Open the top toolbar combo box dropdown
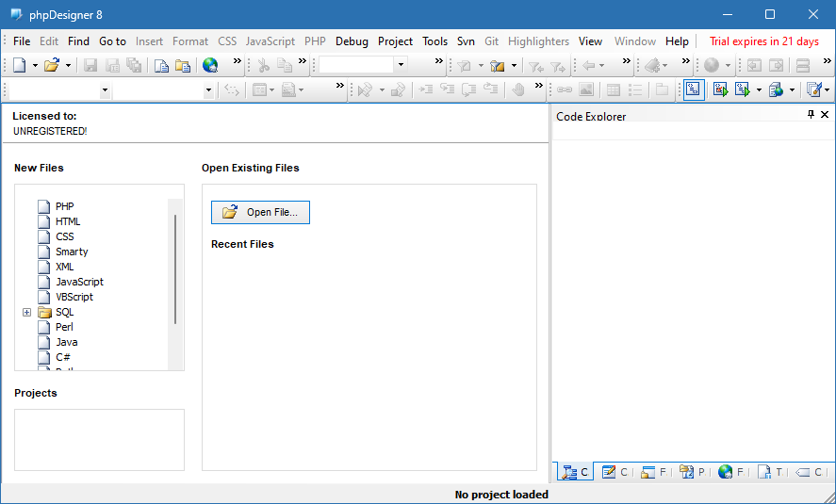Screen dimensions: 836x504 (x=401, y=65)
